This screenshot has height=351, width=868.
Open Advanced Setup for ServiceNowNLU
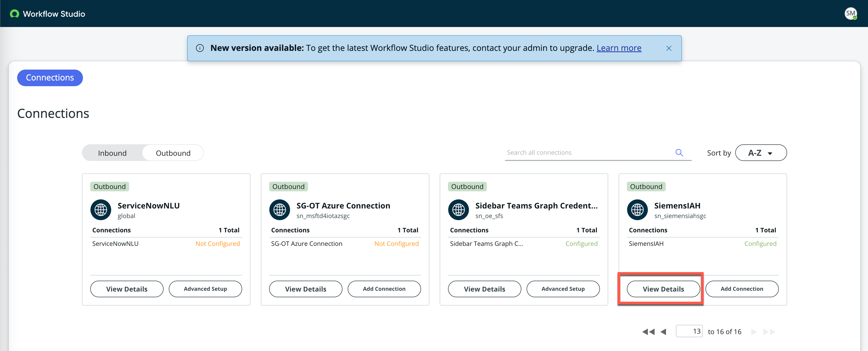click(205, 289)
